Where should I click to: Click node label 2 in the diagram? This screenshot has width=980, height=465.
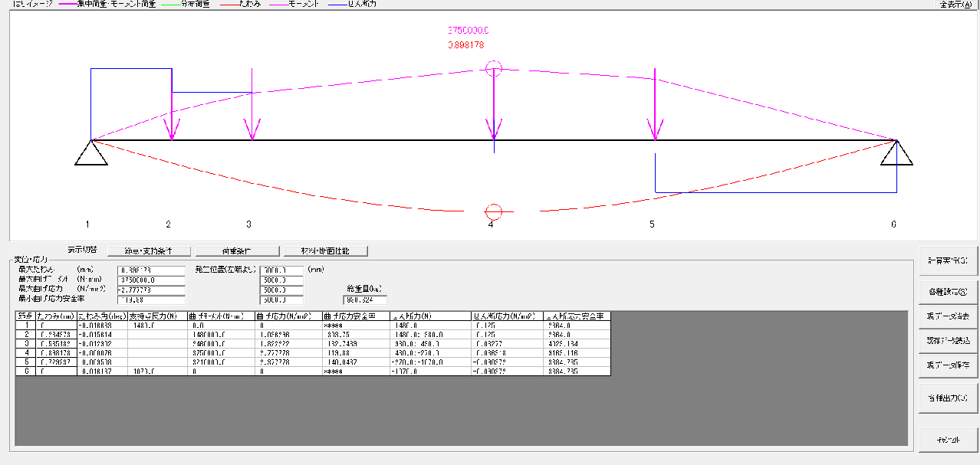click(169, 224)
